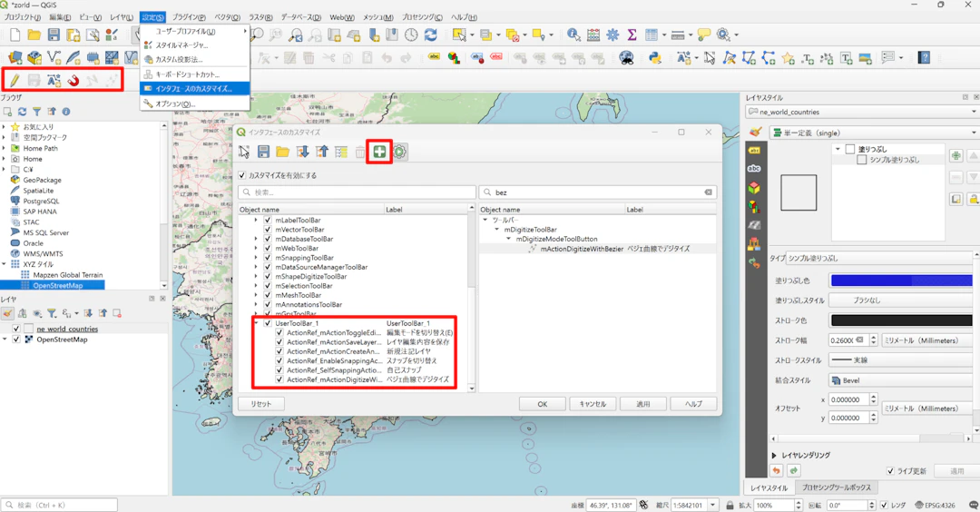Click the Identify Features info icon
Viewport: 980px width, 512px height.
click(573, 35)
